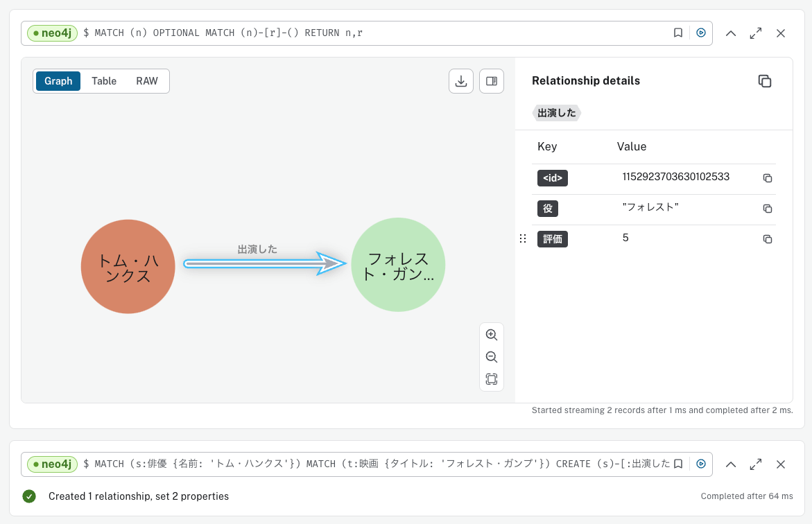Run the MATCH (n) OPTIONAL MATCH query
The image size is (812, 524).
(x=700, y=33)
